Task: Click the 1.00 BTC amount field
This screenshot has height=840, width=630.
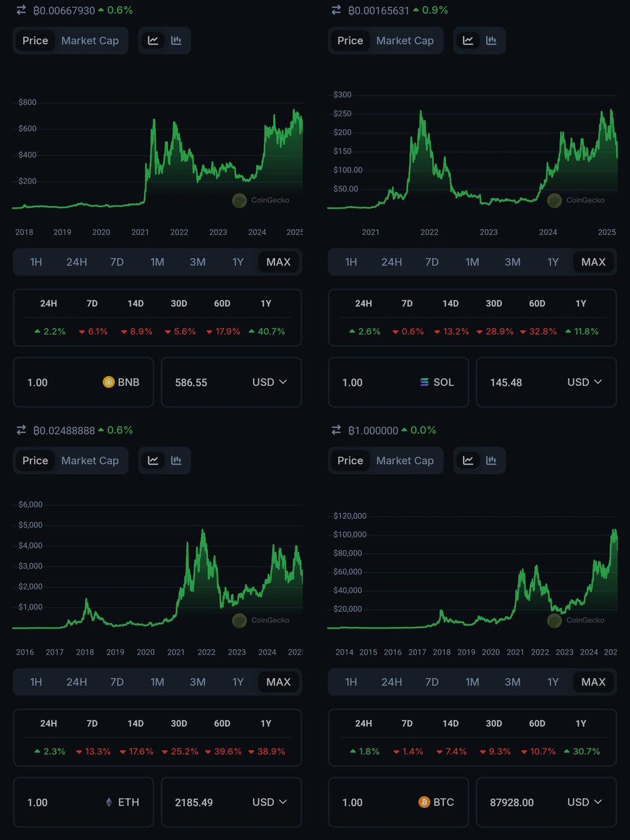Action: point(399,802)
